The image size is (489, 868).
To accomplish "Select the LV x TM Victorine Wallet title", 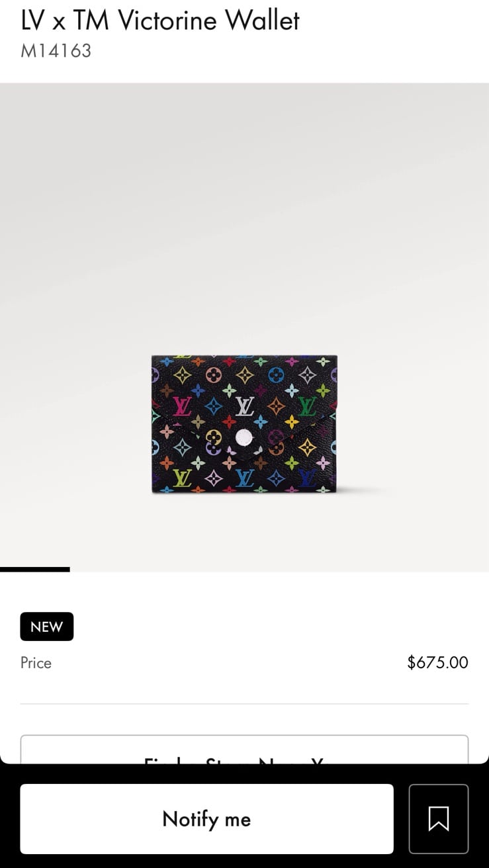I will tap(160, 21).
